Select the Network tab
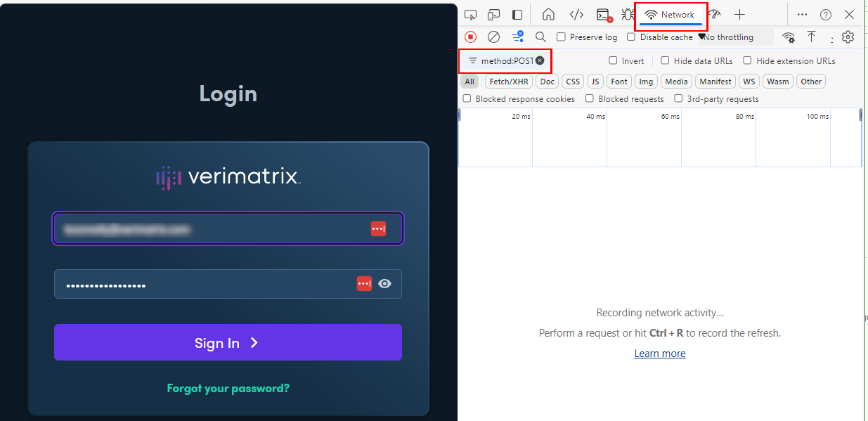Viewport: 868px width, 421px height. [671, 15]
